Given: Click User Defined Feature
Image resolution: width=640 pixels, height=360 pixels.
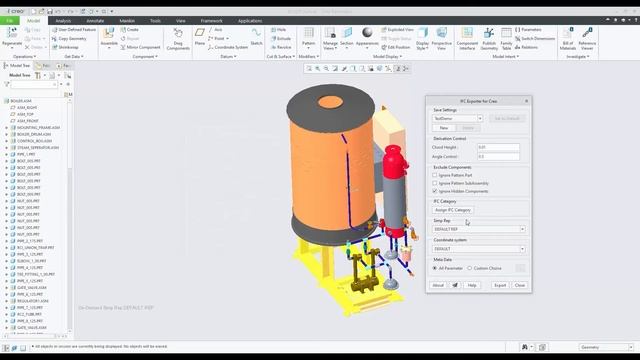Looking at the screenshot, I should [74, 30].
